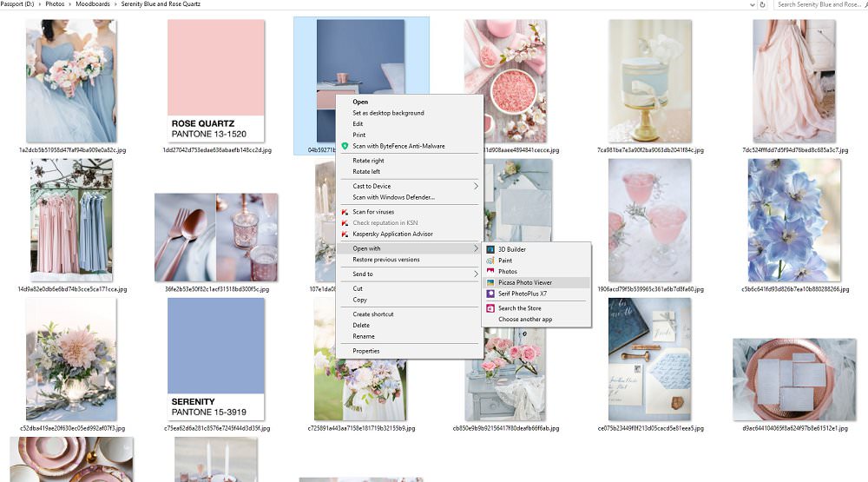This screenshot has height=482, width=868.
Task: Click filename 36fe2b53e50f82c1acf31518bd300f5c.jpg
Action: click(x=216, y=289)
